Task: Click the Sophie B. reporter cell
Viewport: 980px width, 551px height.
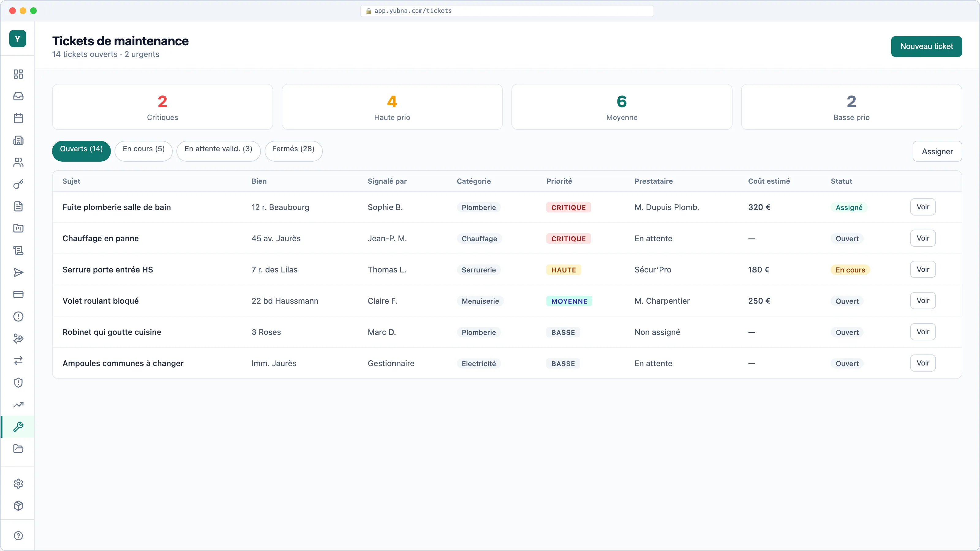Action: click(385, 207)
